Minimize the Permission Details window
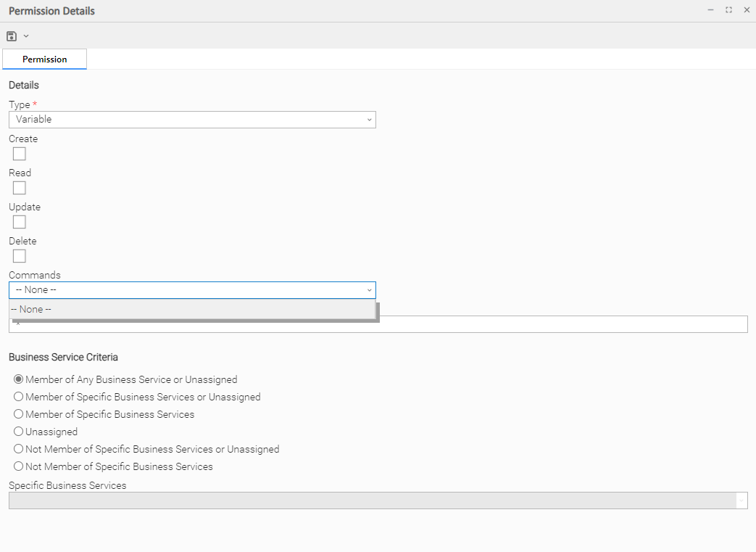756x552 pixels. [x=711, y=10]
